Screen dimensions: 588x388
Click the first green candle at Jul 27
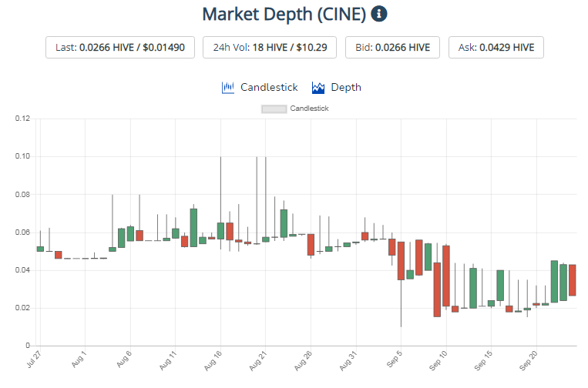pos(40,249)
